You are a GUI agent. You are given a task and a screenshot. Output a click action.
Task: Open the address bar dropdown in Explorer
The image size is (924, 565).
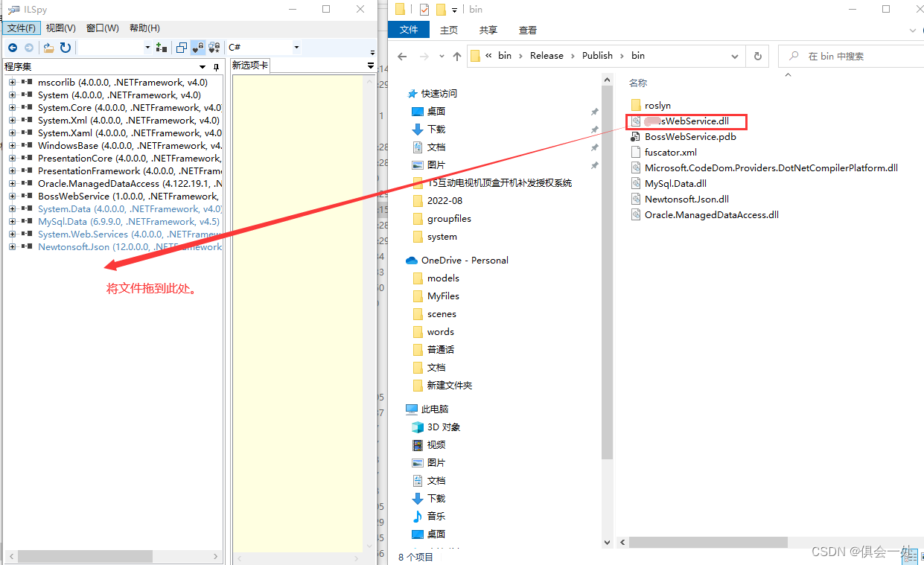pos(735,55)
